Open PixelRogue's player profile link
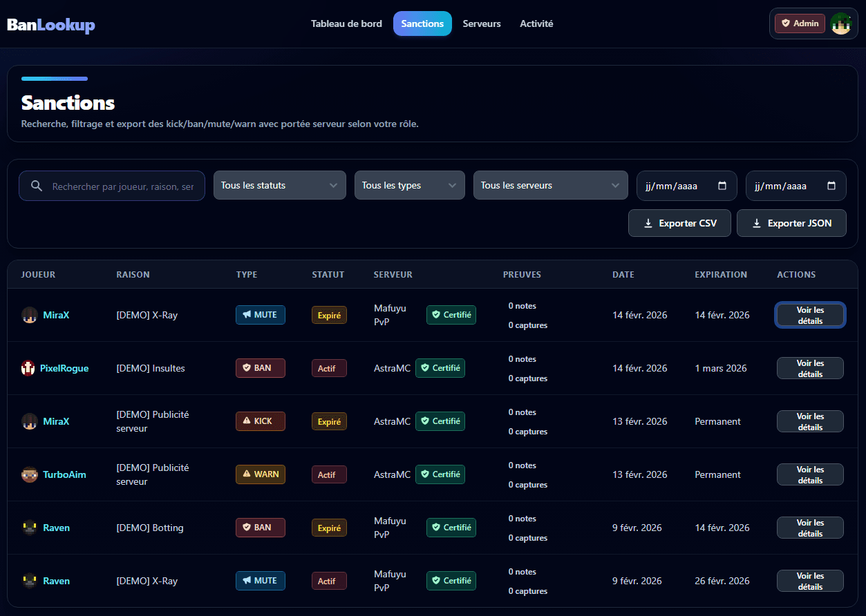 tap(64, 368)
